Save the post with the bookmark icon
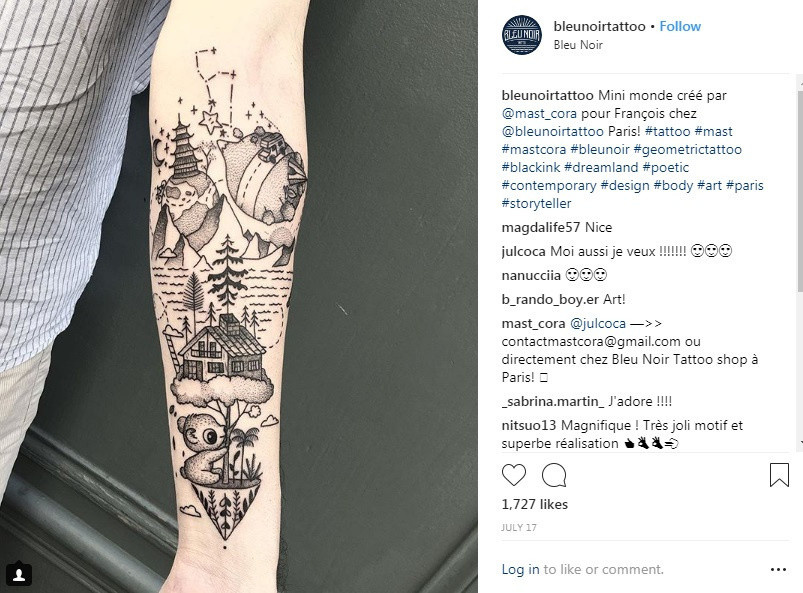Viewport: 803px width, 593px height. [779, 475]
